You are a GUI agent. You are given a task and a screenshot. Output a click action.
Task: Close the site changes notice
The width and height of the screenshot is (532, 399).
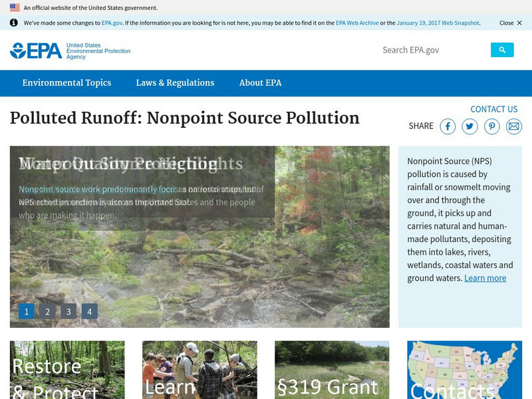[511, 23]
